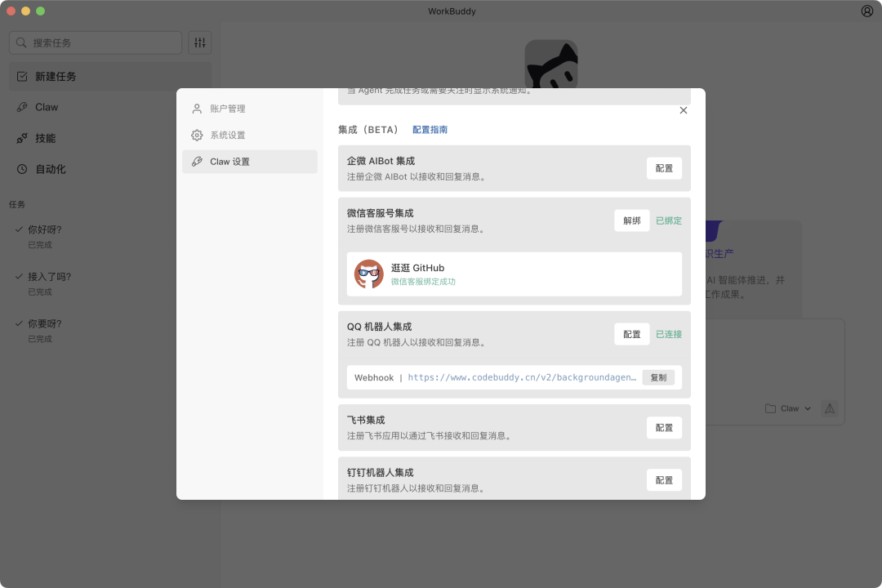882x588 pixels.
Task: Close the integration settings dialog
Action: point(684,110)
